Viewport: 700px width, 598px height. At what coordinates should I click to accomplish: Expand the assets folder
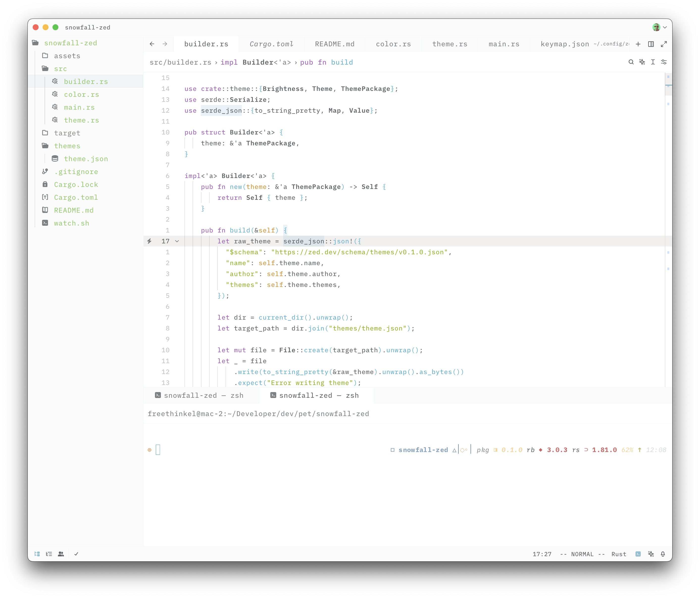pyautogui.click(x=85, y=56)
